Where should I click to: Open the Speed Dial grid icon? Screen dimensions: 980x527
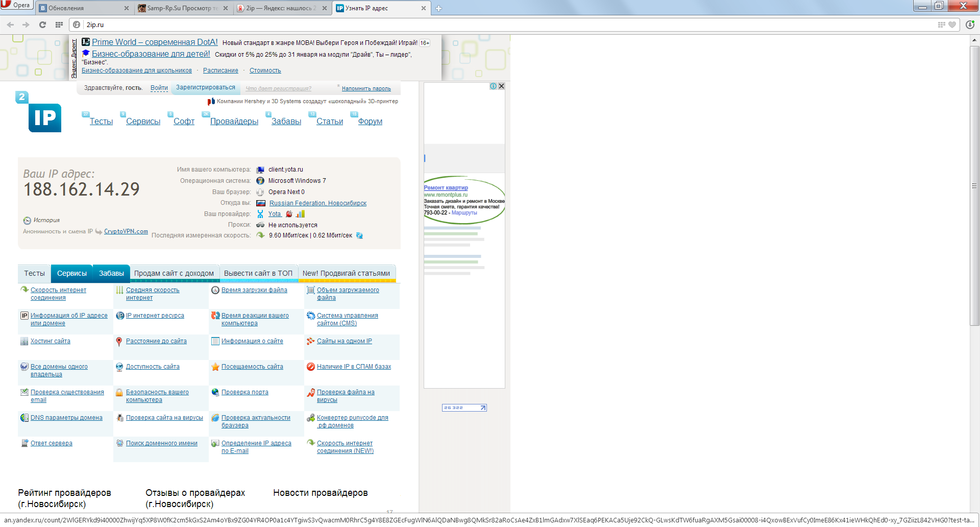point(59,25)
